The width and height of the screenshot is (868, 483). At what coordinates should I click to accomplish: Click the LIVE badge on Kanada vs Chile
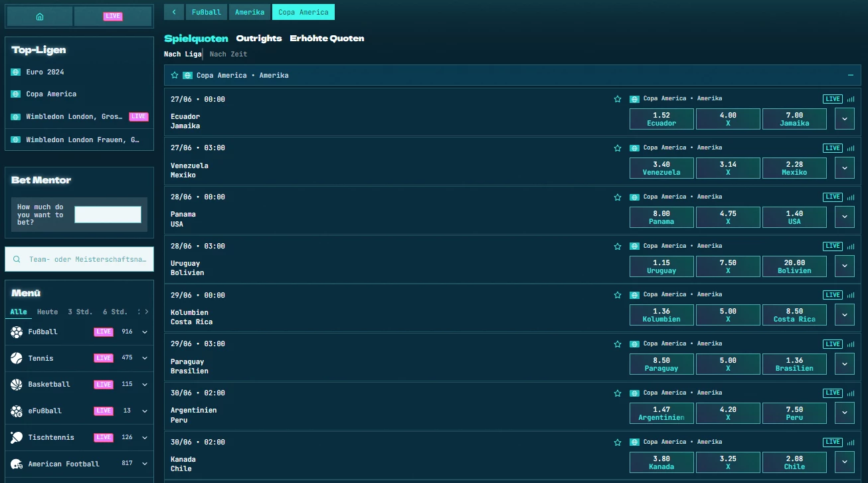pyautogui.click(x=833, y=442)
